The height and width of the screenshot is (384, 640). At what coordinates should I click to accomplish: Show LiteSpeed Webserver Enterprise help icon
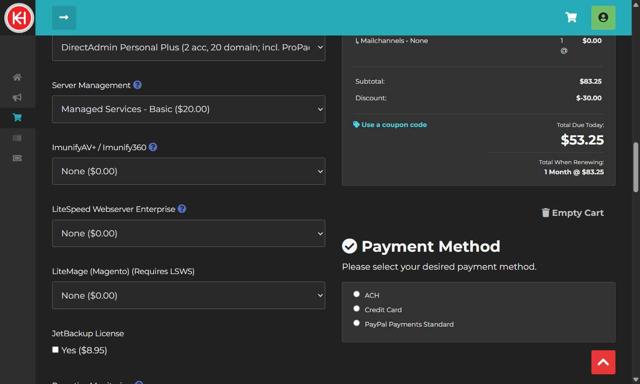click(182, 209)
